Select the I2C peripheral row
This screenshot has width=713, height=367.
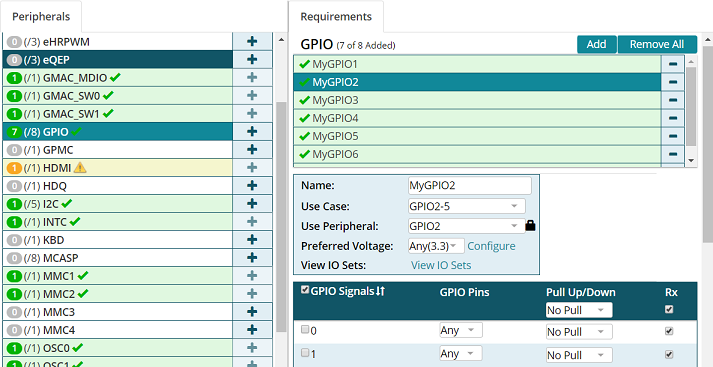(x=117, y=204)
